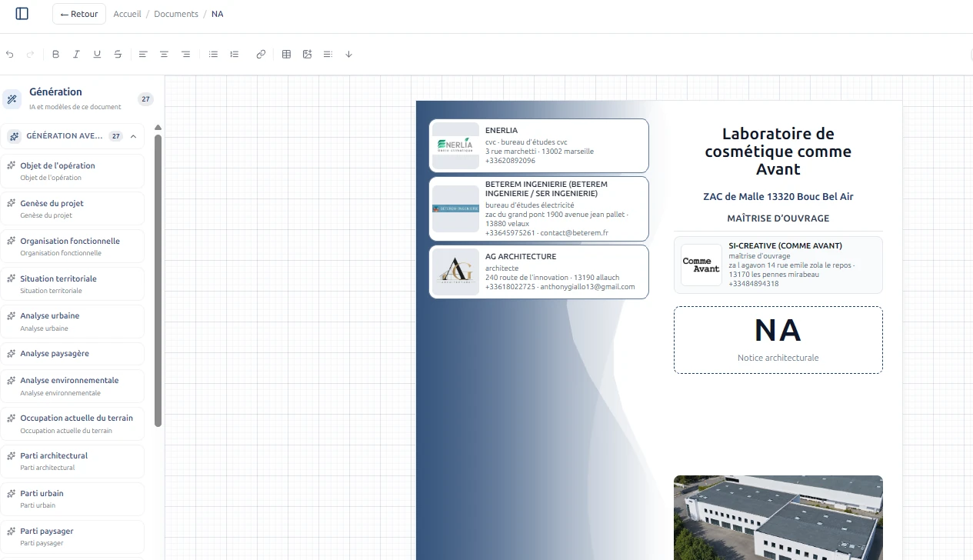Click the sidebar vertical scrollbar
973x560 pixels.
click(x=158, y=281)
